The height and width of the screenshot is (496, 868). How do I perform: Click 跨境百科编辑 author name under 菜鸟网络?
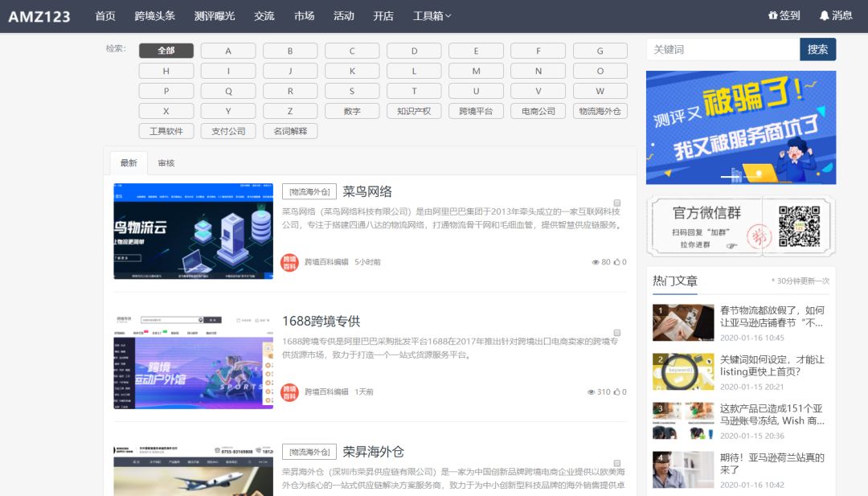coord(326,262)
